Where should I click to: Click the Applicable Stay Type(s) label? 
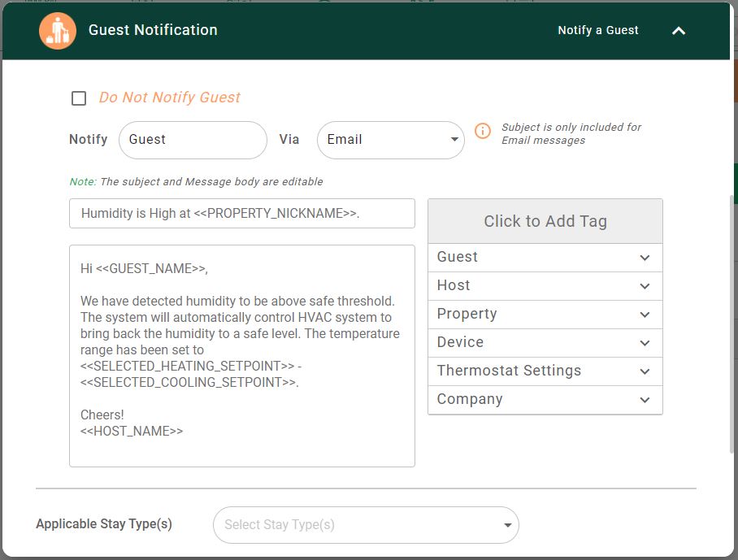104,523
